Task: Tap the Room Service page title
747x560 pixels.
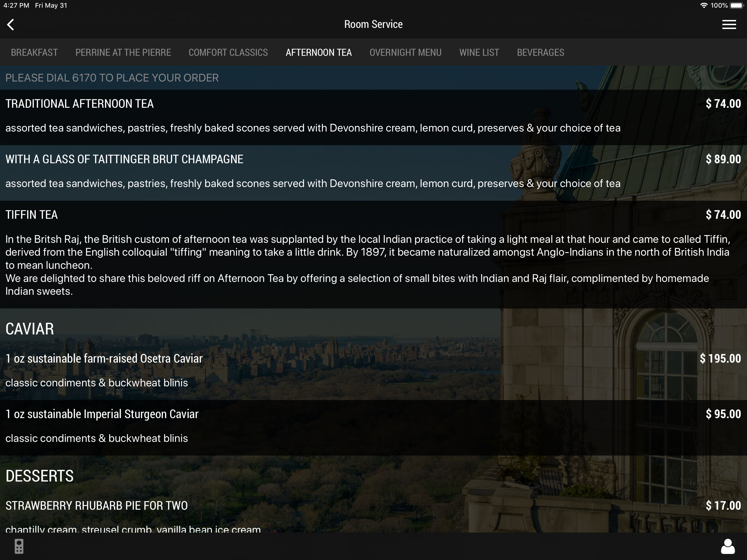Action: [373, 24]
